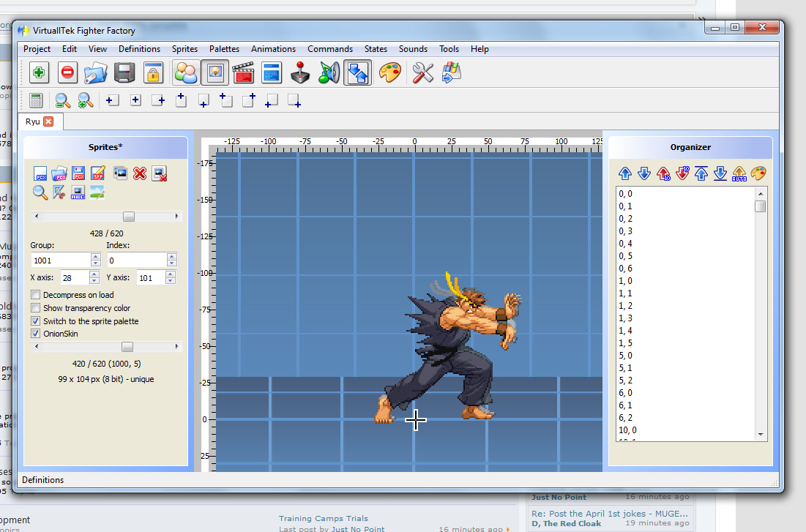806x532 pixels.
Task: Click the SFF save icon with pencil
Action: (x=97, y=173)
